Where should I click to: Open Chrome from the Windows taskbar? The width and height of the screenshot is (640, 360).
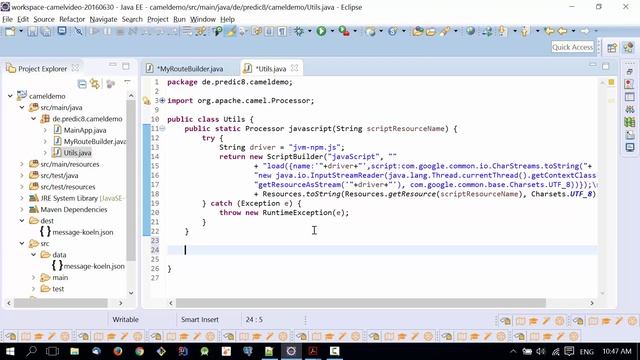[140, 351]
